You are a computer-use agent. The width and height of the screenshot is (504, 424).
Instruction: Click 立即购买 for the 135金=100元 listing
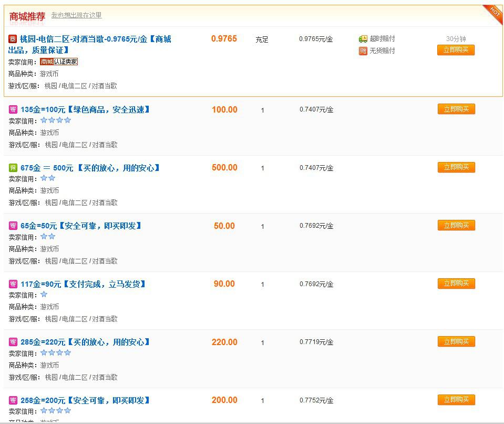[x=456, y=109]
